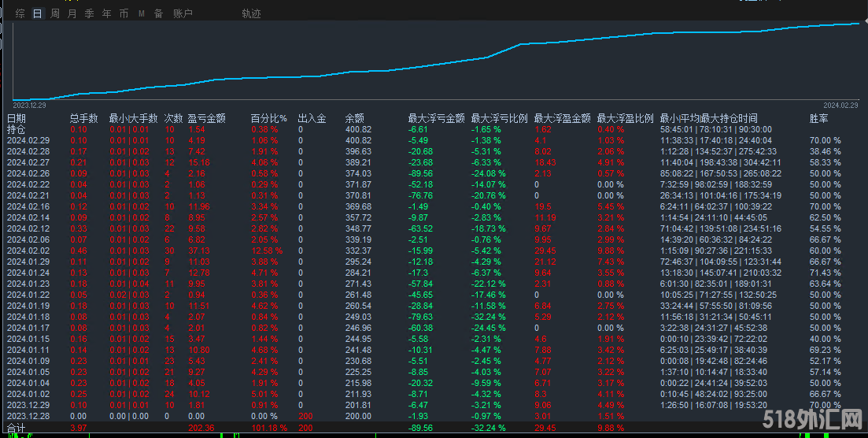Image resolution: width=868 pixels, height=438 pixels.
Task: Open the 月 (monthly) tab
Action: coord(72,13)
